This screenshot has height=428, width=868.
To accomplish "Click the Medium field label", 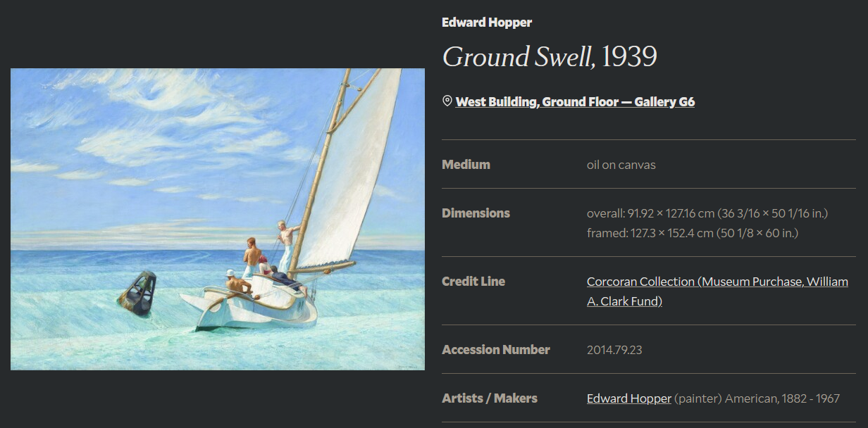I will 466,165.
